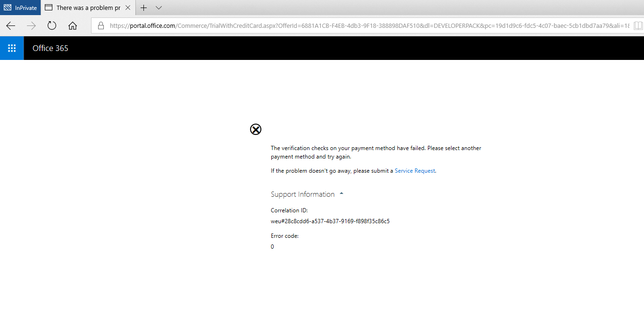644x327 pixels.
Task: Open the Office 365 app launcher grid
Action: 12,48
